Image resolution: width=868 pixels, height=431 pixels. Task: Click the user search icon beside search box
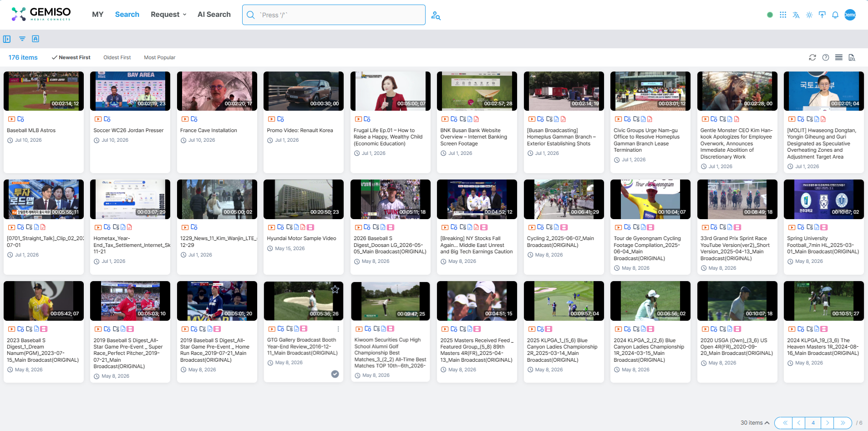click(436, 16)
